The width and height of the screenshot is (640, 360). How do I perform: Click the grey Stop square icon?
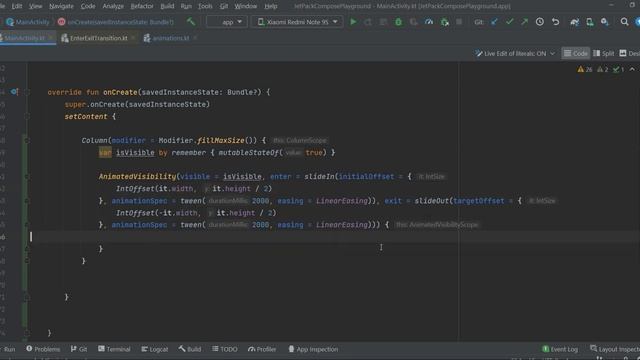[459, 22]
